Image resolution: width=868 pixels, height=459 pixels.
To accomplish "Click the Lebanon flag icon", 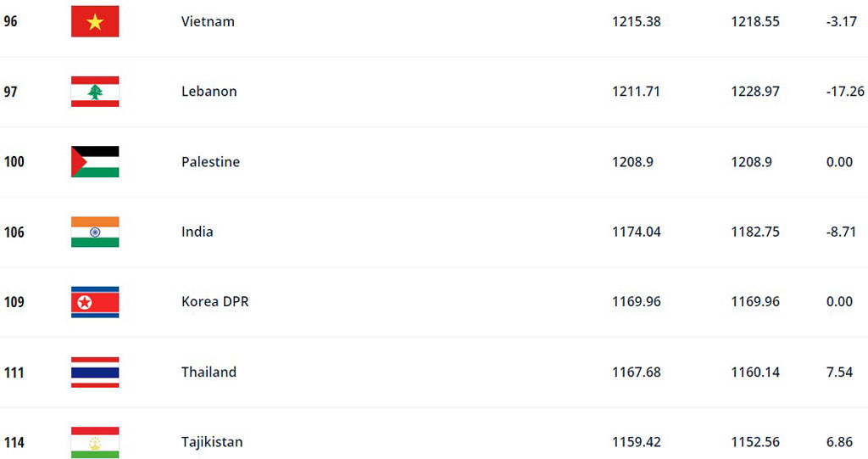I will tap(95, 92).
